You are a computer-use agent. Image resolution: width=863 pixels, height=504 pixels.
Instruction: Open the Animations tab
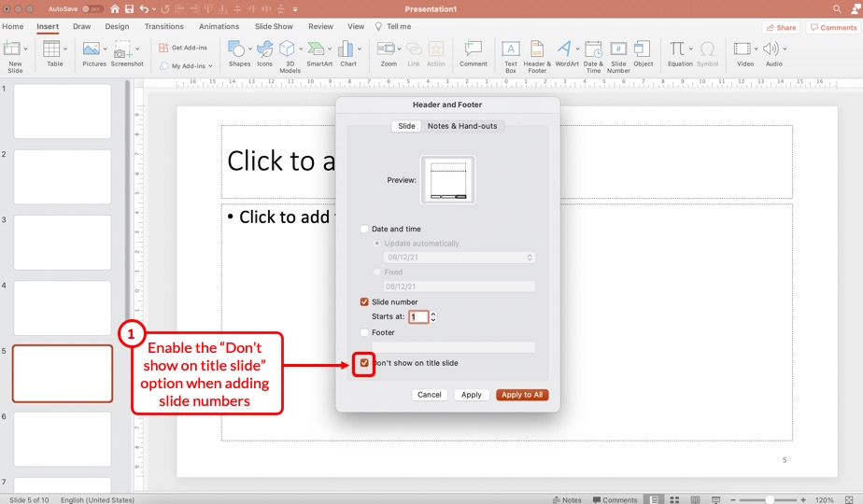[219, 26]
